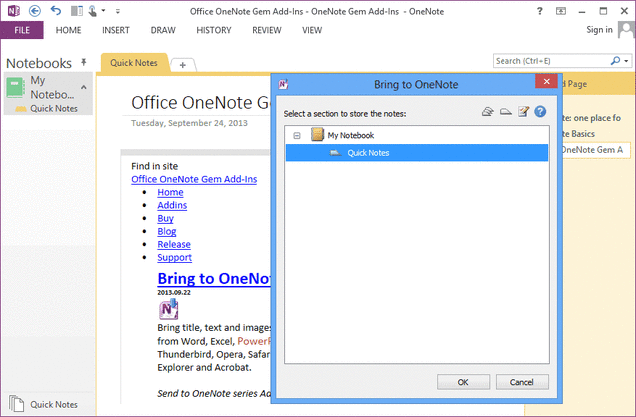Click the Bring to OneNote image in page
Viewport: 636px width, 417px height.
click(168, 309)
